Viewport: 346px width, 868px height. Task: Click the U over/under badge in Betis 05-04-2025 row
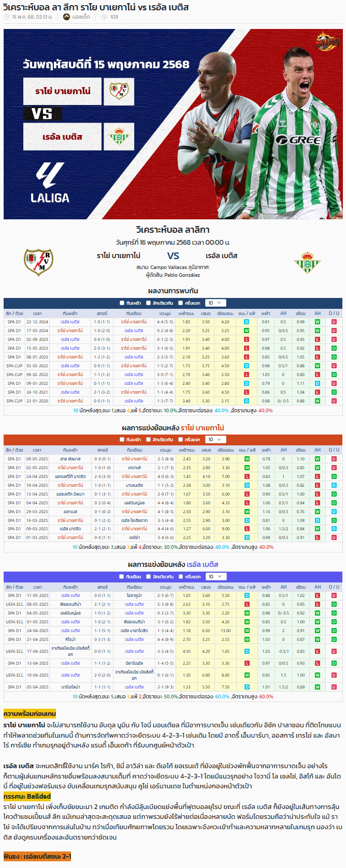coord(334,687)
